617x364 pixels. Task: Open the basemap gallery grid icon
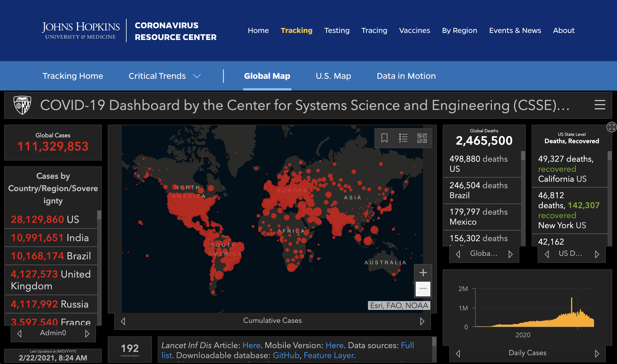click(422, 138)
